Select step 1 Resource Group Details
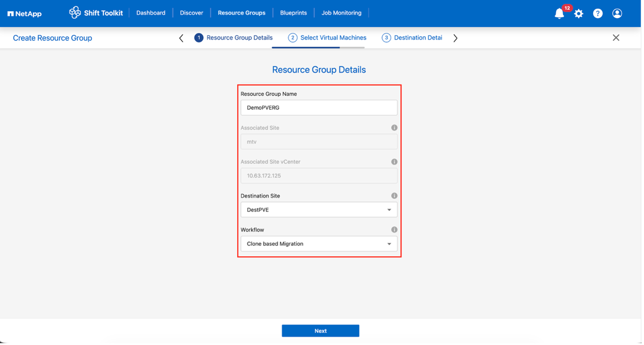 coord(234,37)
